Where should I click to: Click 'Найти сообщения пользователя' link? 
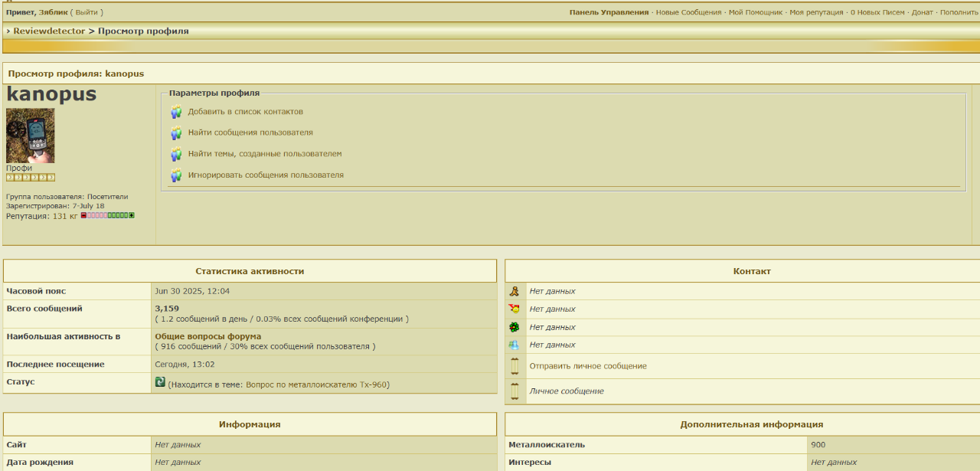point(250,132)
